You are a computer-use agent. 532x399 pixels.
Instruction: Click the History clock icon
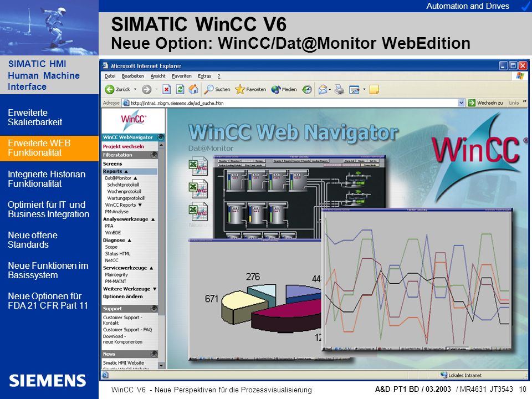307,89
